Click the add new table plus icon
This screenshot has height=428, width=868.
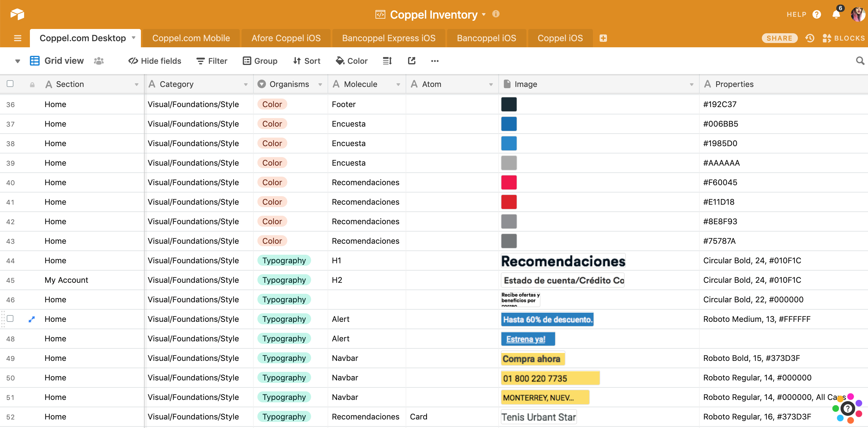click(x=603, y=38)
